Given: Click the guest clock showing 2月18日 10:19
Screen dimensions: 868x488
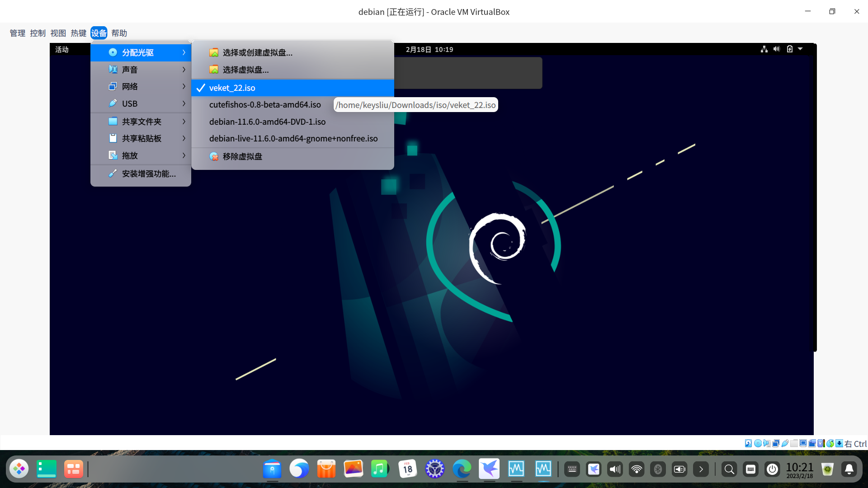Looking at the screenshot, I should click(429, 49).
